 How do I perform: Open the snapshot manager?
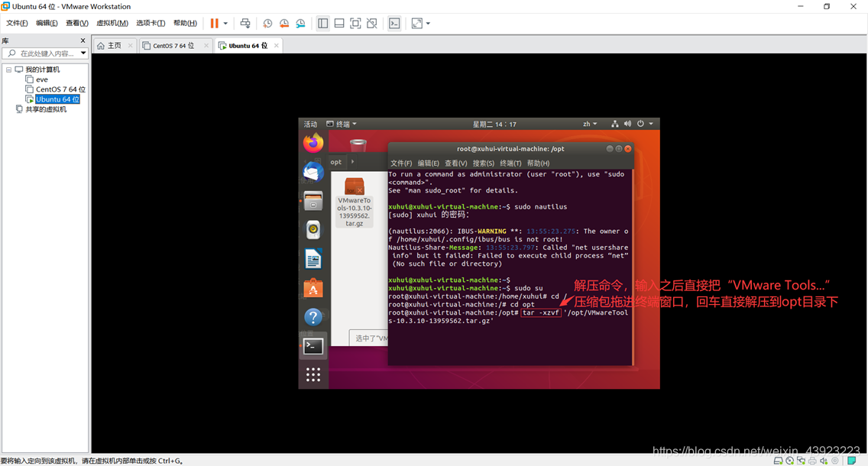point(300,23)
